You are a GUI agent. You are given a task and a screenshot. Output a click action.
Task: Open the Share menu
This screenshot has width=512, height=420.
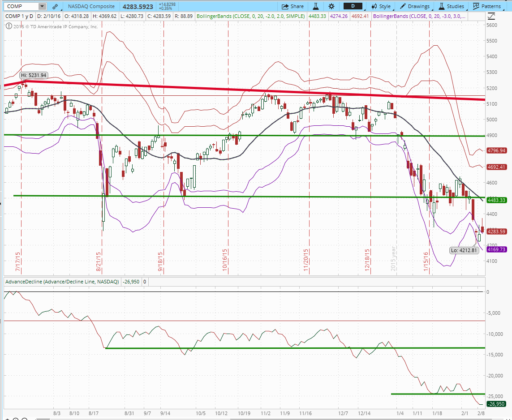(293, 6)
